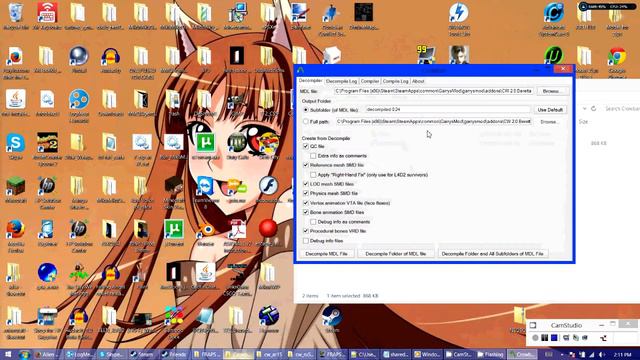Click the Explorer refresh icon behind Crowbar

(x=593, y=109)
